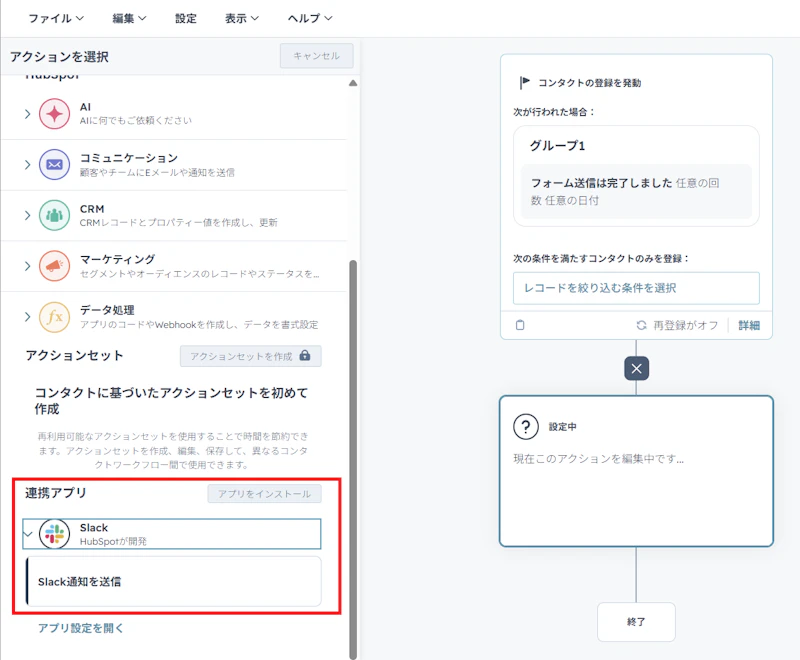Click the flag icon on the enrollment trigger

524,83
